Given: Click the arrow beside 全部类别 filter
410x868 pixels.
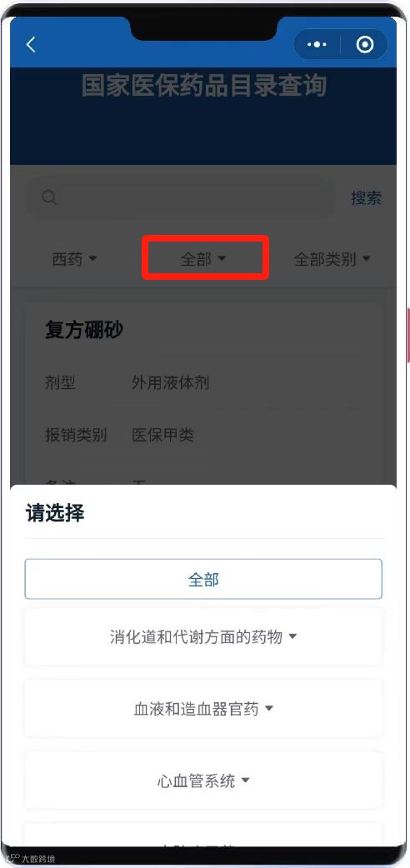Looking at the screenshot, I should tap(366, 258).
